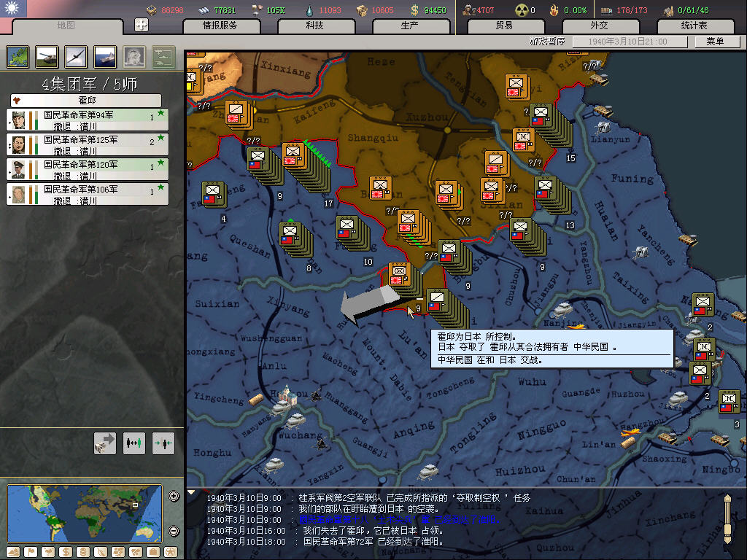The height and width of the screenshot is (560, 747).
Task: Select the naval units ship icon
Action: click(105, 57)
